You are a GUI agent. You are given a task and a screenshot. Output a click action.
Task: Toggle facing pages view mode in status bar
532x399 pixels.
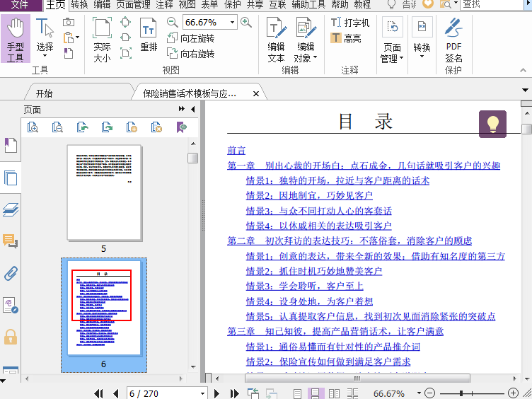pyautogui.click(x=334, y=393)
